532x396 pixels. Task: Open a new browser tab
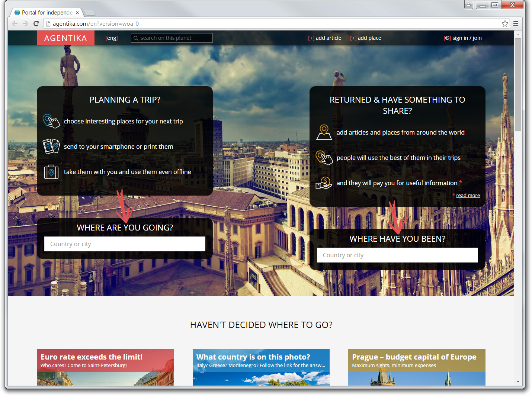(90, 13)
